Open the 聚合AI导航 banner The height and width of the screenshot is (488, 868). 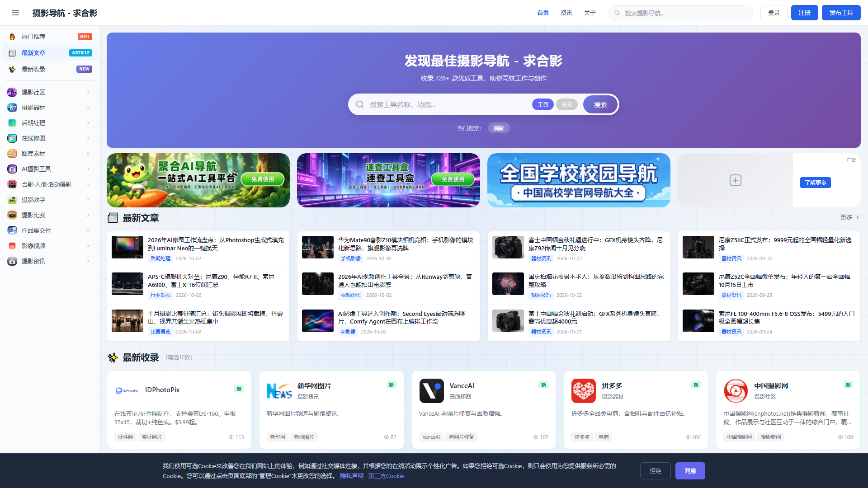[198, 180]
